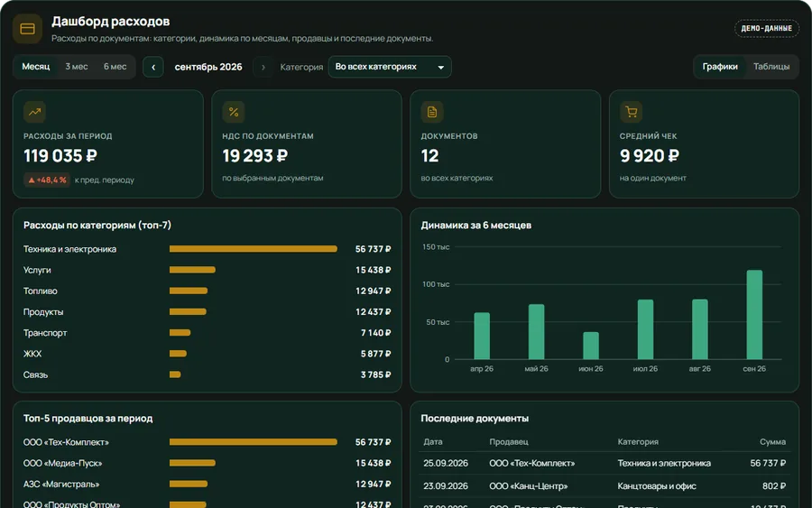Click the Последние документы heading
The image size is (812, 508).
click(x=475, y=419)
